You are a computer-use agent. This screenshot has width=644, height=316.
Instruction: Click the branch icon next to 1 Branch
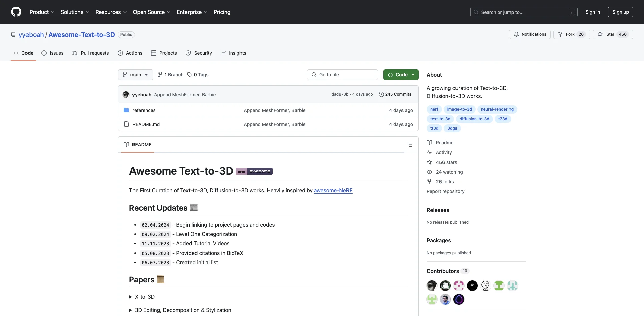[x=160, y=75]
